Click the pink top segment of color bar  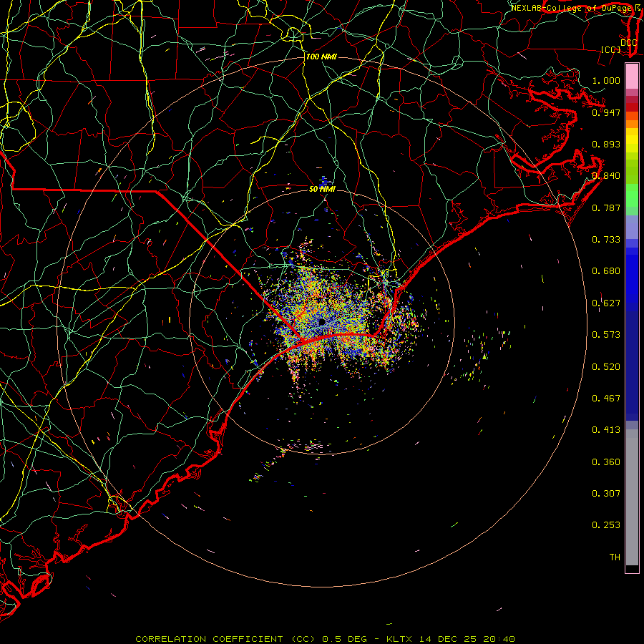632,76
